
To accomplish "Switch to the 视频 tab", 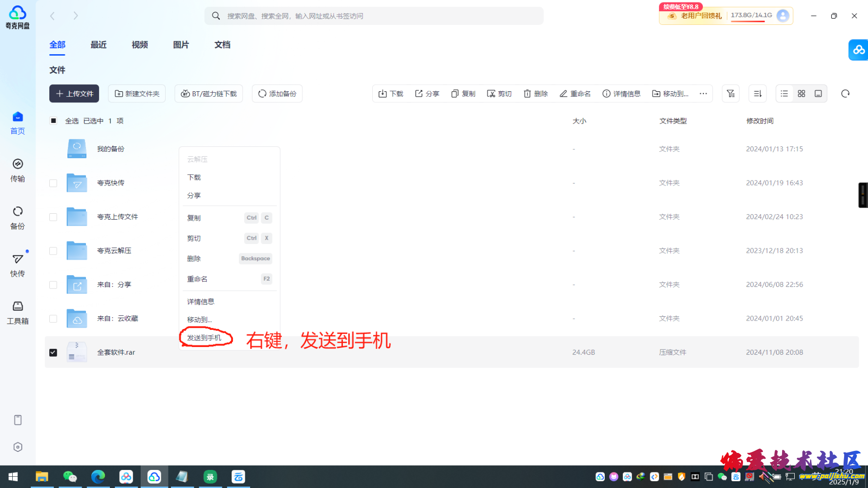I will (140, 45).
